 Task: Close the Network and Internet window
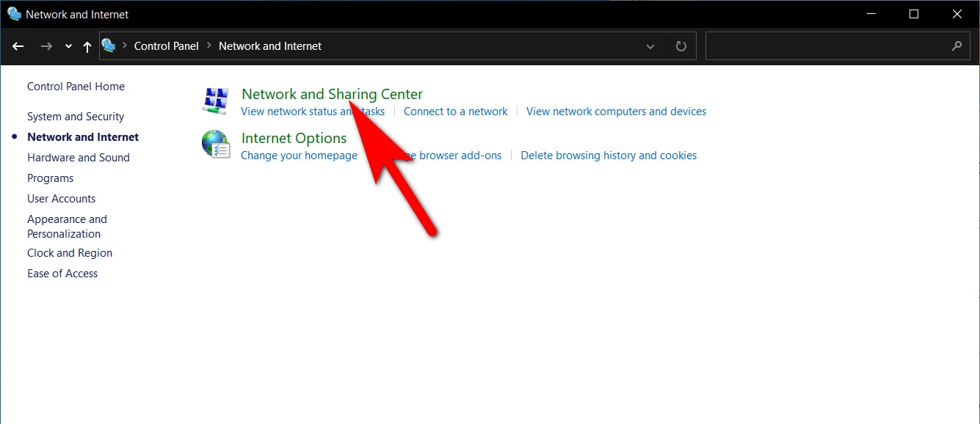(x=957, y=14)
